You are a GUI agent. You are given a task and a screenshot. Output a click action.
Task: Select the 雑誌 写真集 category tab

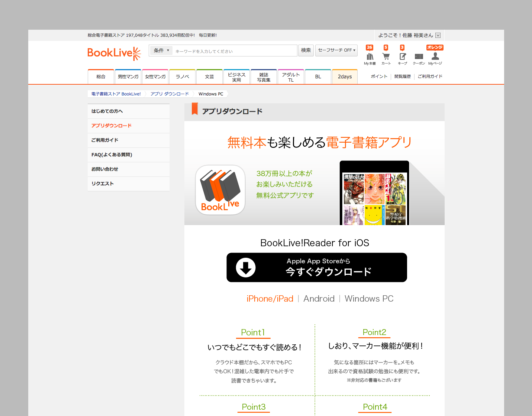[264, 77]
